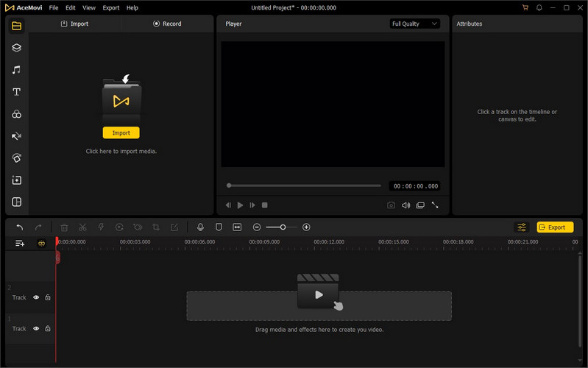Lock Track 1 with padlock icon

[48, 329]
